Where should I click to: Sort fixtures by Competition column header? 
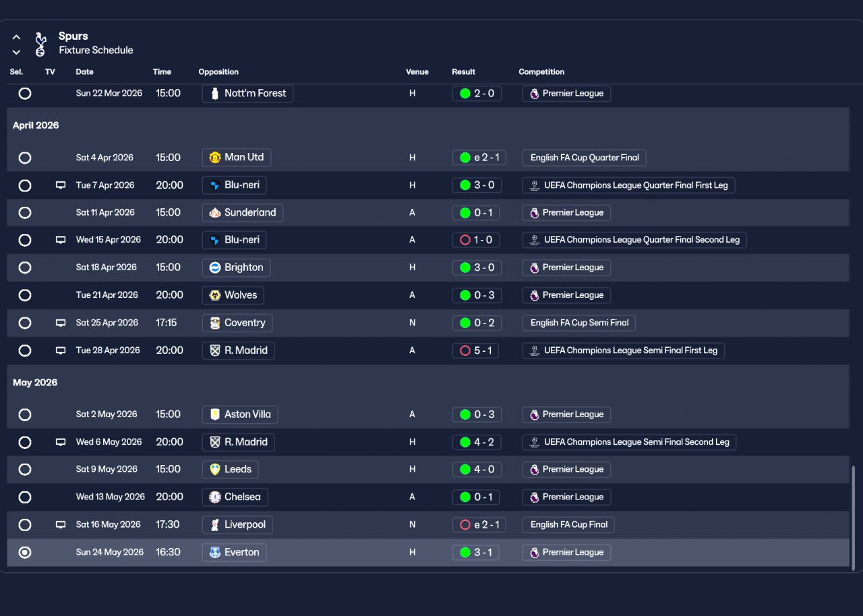point(542,72)
